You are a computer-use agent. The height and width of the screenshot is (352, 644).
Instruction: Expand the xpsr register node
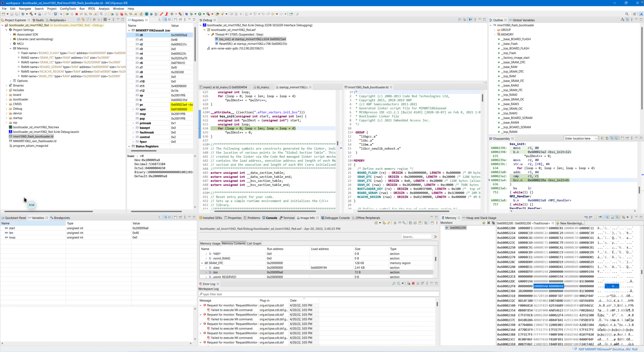click(133, 109)
